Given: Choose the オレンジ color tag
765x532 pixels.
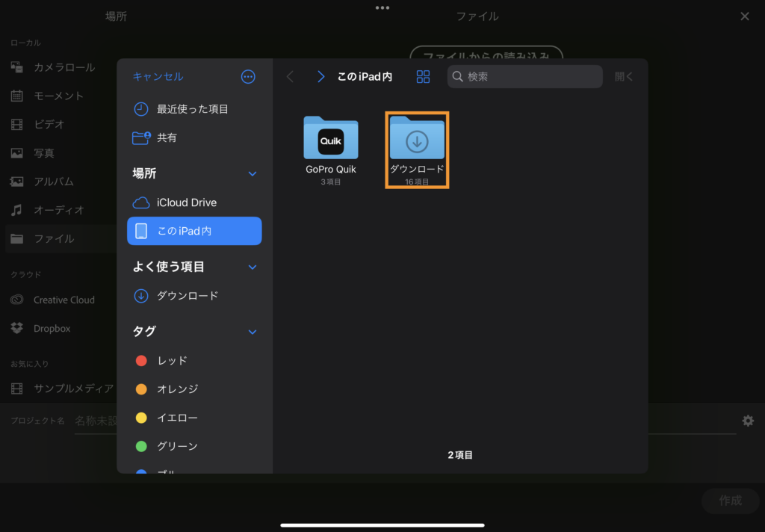Looking at the screenshot, I should (176, 389).
